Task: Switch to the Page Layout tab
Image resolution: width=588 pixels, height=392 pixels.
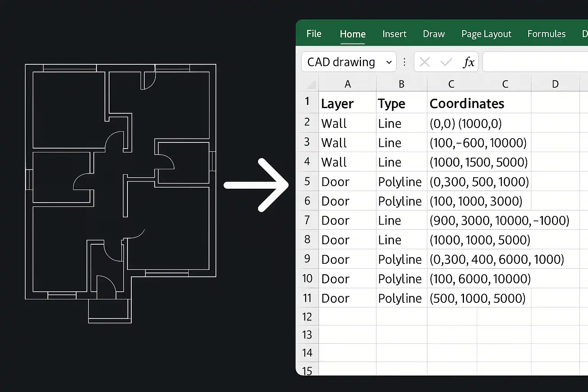Action: (486, 34)
